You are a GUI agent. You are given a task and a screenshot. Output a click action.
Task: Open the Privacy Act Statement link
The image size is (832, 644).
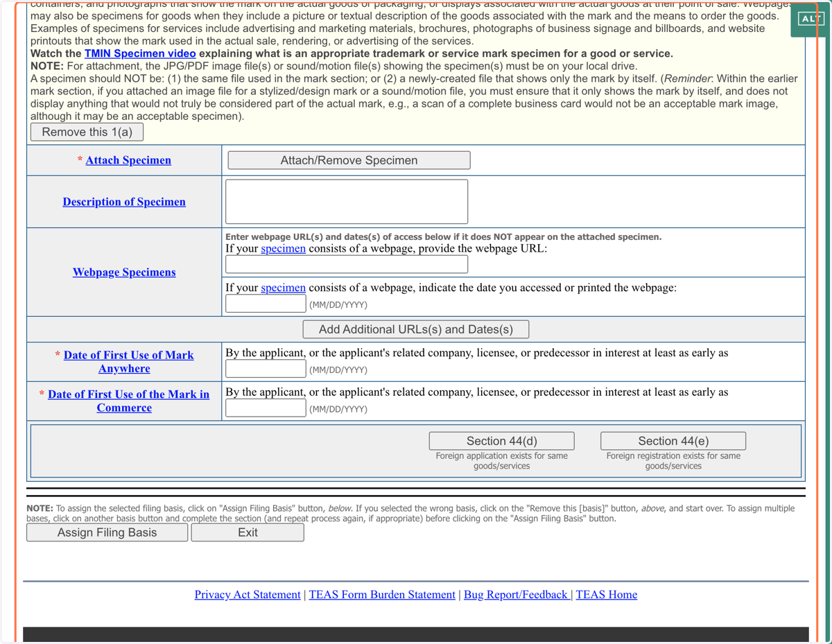coord(248,595)
